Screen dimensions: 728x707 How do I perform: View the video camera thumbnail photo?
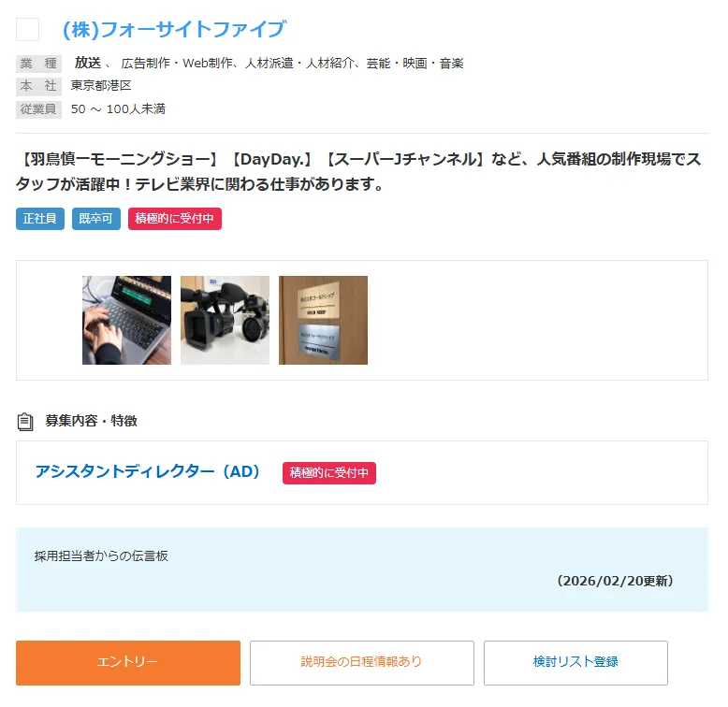(x=225, y=320)
